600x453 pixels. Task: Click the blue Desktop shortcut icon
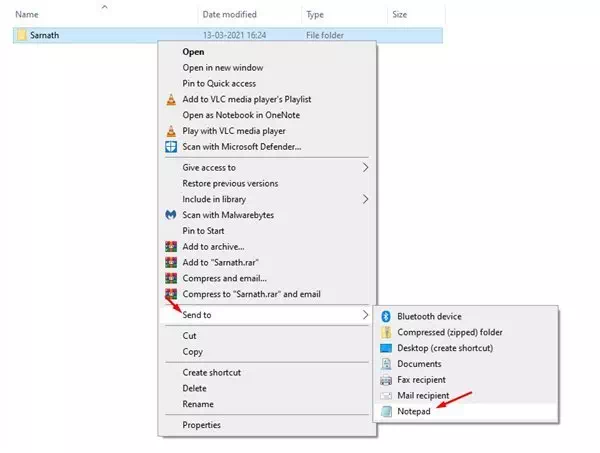(x=386, y=348)
